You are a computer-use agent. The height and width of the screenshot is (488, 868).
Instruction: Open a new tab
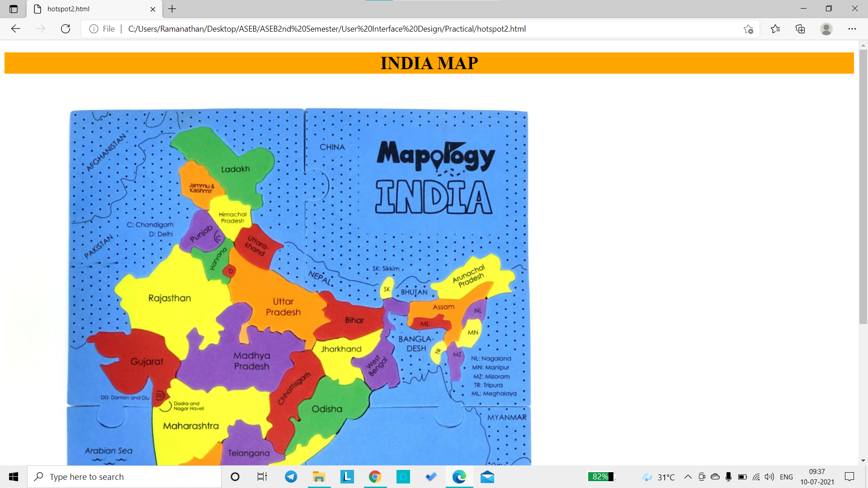(x=172, y=9)
